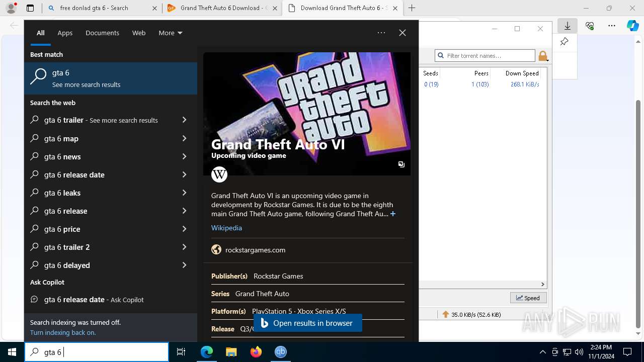Screen dimensions: 644x362
Task: Open the search panel options ellipsis
Action: pos(381,33)
